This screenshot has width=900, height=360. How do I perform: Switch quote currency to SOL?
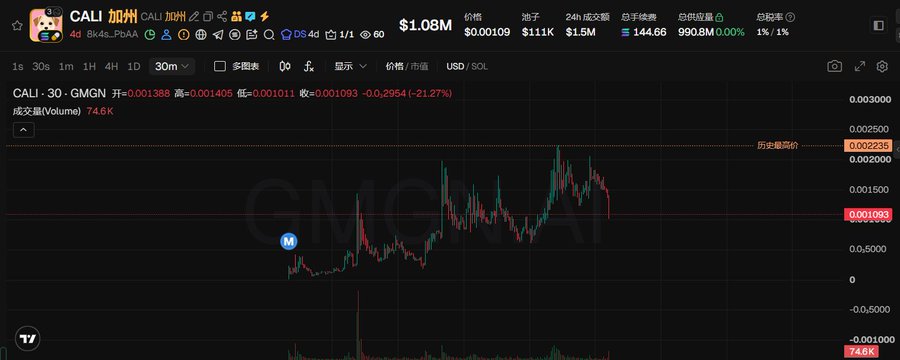479,67
